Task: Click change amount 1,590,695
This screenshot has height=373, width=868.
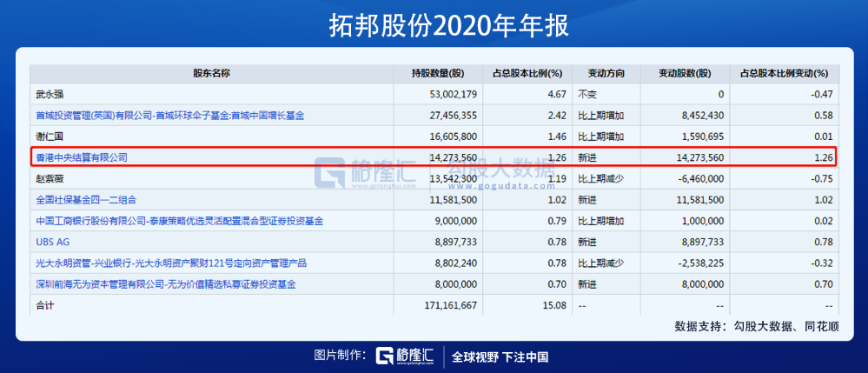Action: point(701,137)
